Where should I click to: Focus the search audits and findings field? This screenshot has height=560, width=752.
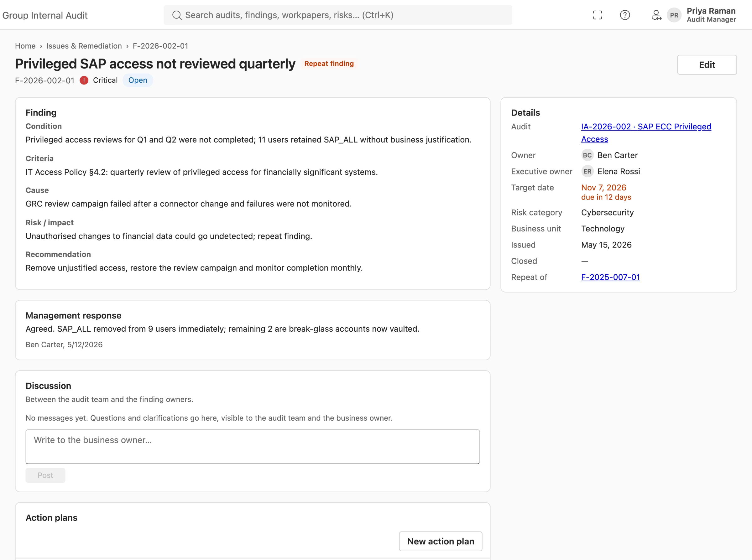338,15
